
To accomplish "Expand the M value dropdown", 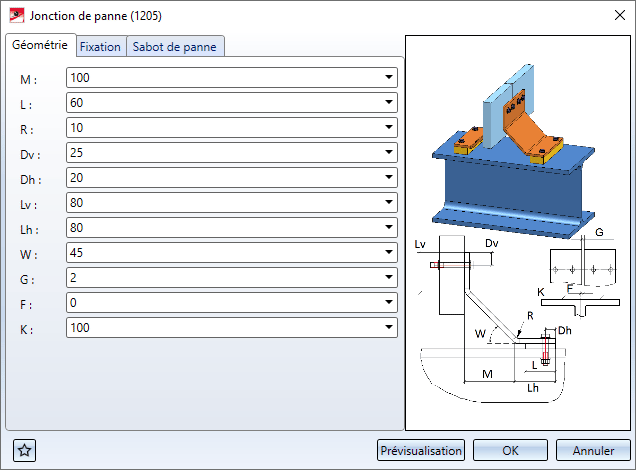I will tap(388, 78).
